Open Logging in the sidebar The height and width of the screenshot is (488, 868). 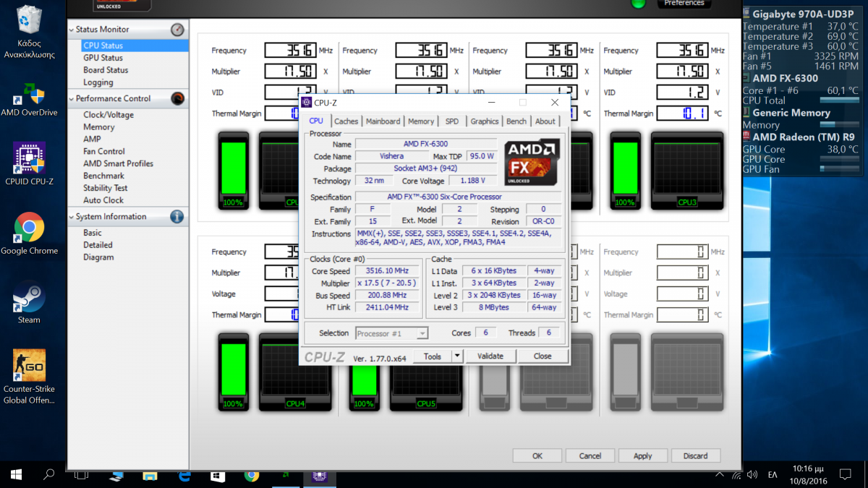click(x=98, y=82)
